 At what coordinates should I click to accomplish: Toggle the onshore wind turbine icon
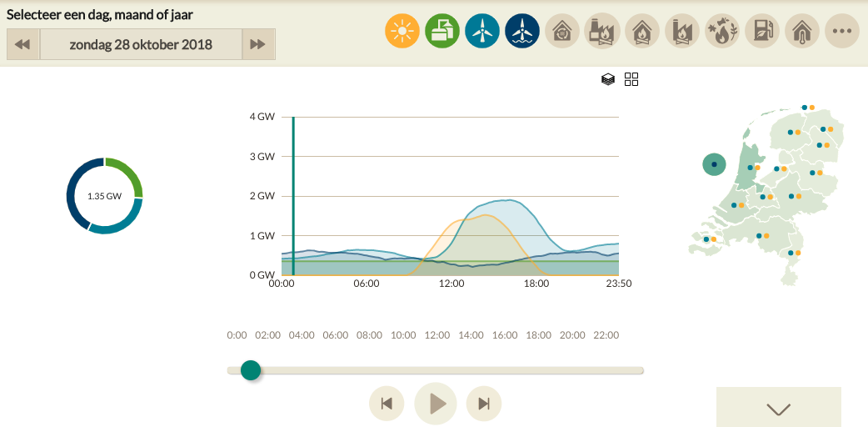coord(482,32)
